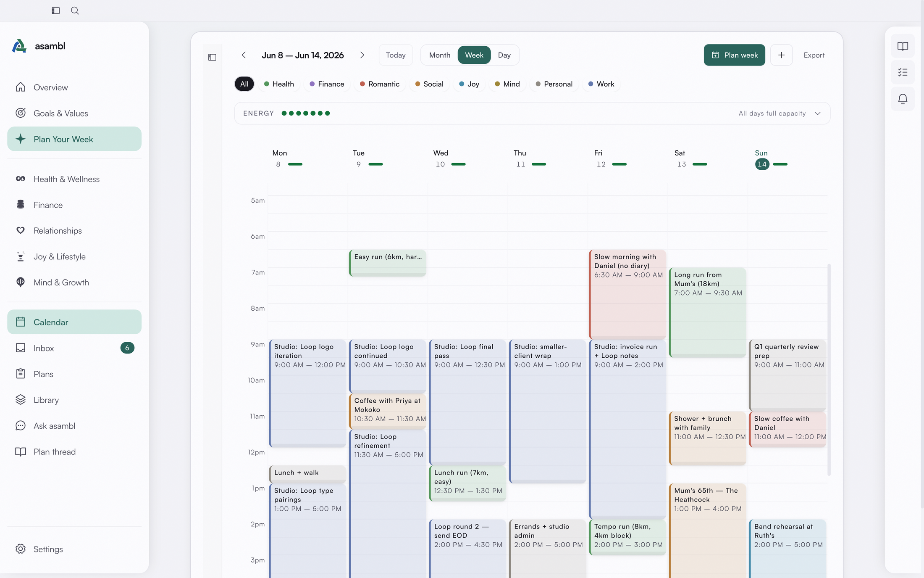The height and width of the screenshot is (578, 924).
Task: Open Library layers icon
Action: 20,400
